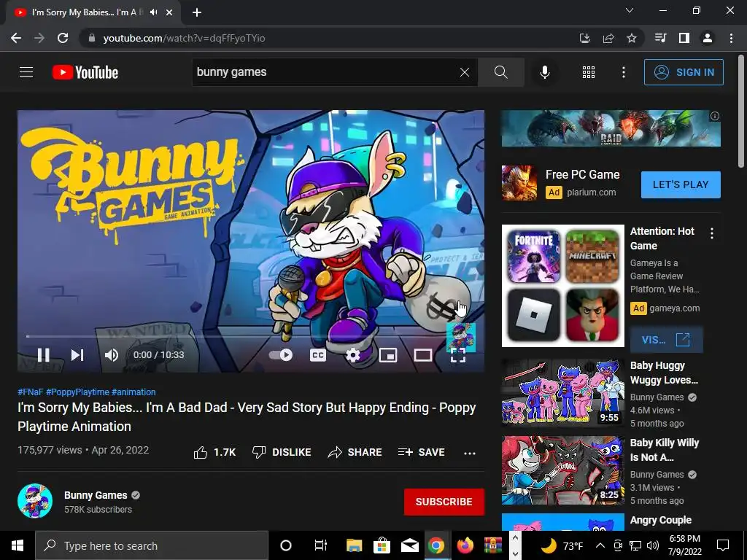Open the YouTube apps grid

click(589, 72)
